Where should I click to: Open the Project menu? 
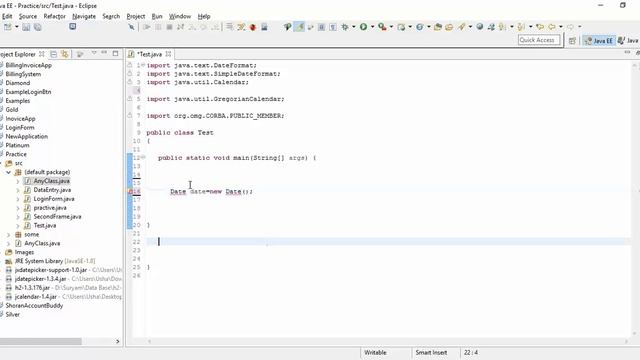point(136,16)
